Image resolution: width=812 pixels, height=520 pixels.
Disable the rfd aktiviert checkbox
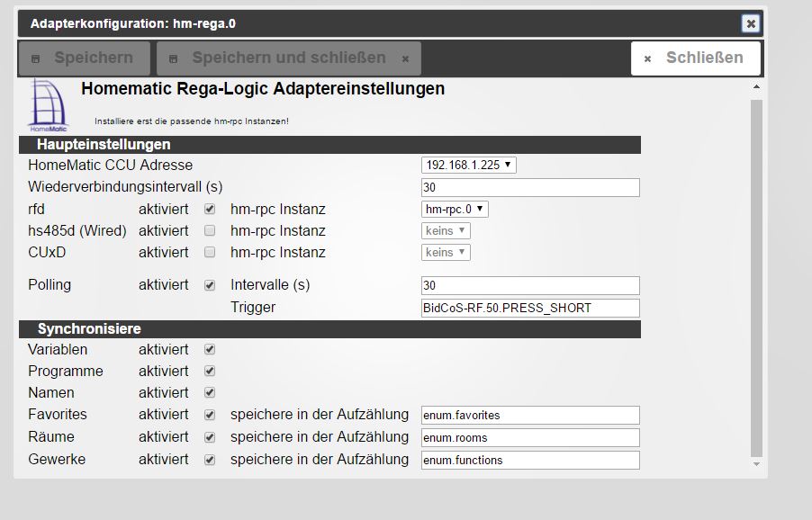pyautogui.click(x=210, y=209)
